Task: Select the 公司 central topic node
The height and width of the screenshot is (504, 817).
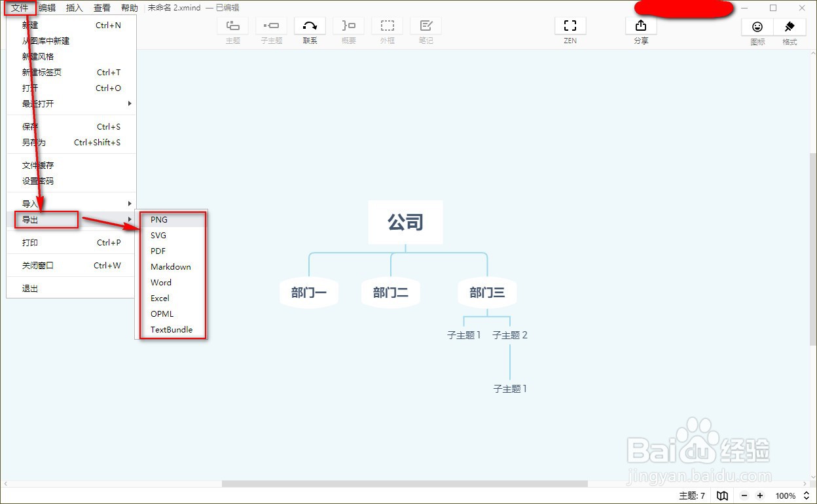Action: pyautogui.click(x=406, y=223)
